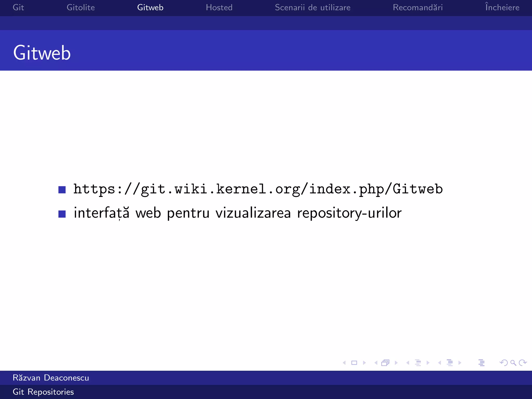Click the Răzvan Deaconescu author footer
This screenshot has width=532, height=399.
coord(51,378)
